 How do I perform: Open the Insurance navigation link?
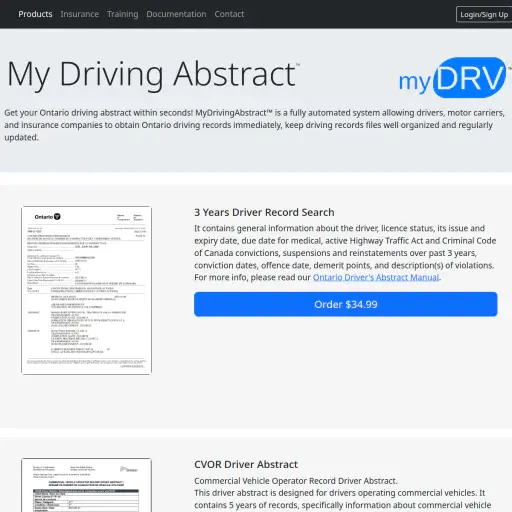(80, 14)
